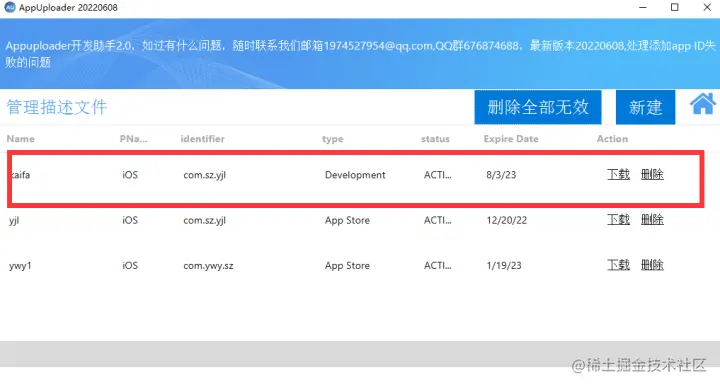The height and width of the screenshot is (387, 720).
Task: Sort by identifier column header
Action: point(202,139)
